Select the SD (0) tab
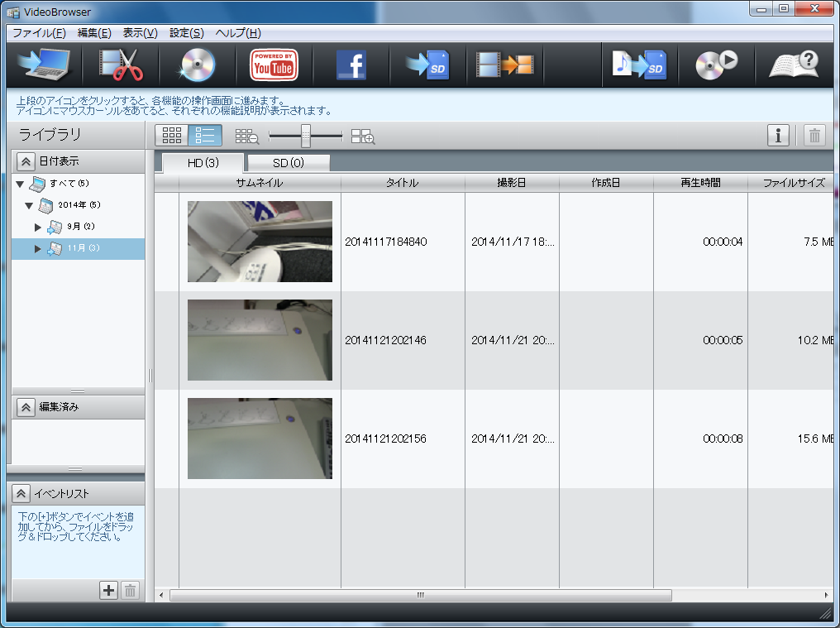Viewport: 840px width, 628px height. click(289, 162)
